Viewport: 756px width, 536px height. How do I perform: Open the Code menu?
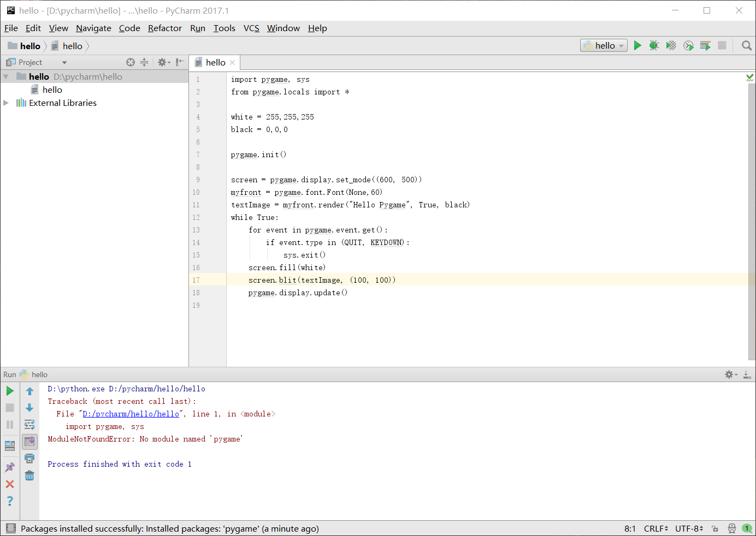pos(129,28)
